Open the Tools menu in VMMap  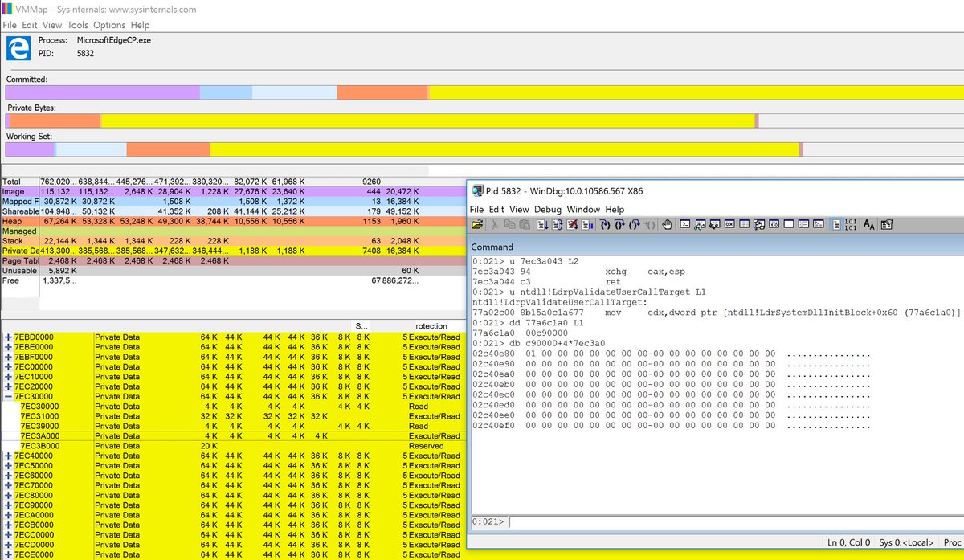(77, 25)
